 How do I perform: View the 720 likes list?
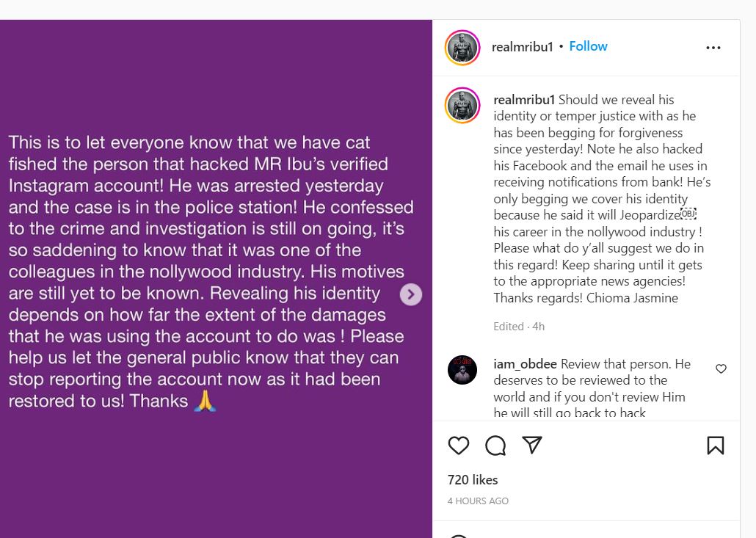pyautogui.click(x=473, y=480)
